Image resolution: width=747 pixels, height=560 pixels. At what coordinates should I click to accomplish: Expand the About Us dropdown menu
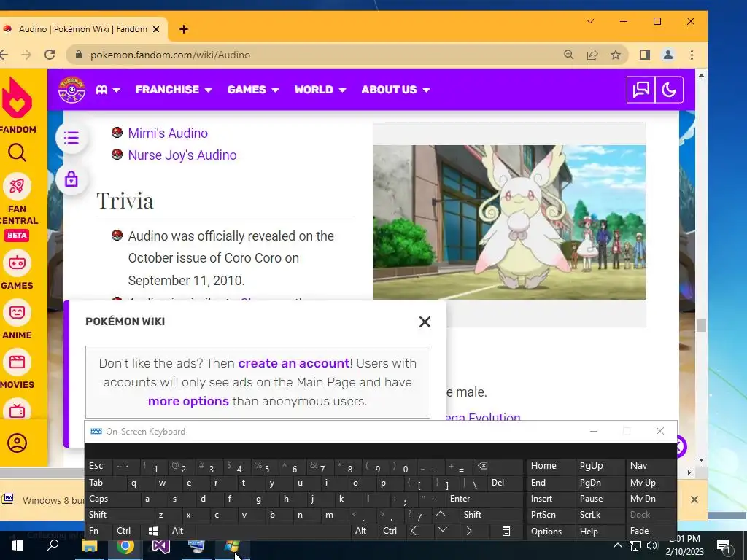point(395,90)
